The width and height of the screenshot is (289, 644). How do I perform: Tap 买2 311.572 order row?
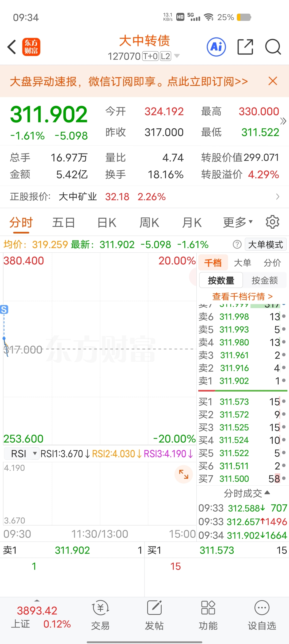click(242, 415)
